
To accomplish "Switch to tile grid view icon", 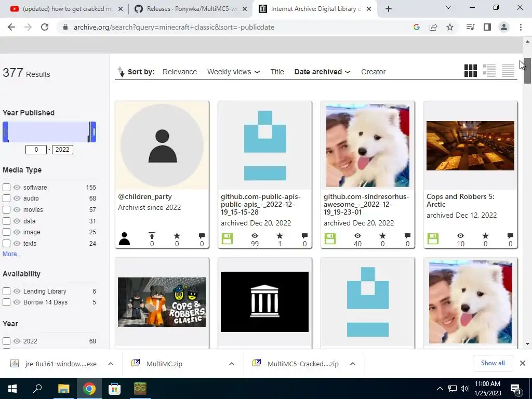I will (x=471, y=71).
